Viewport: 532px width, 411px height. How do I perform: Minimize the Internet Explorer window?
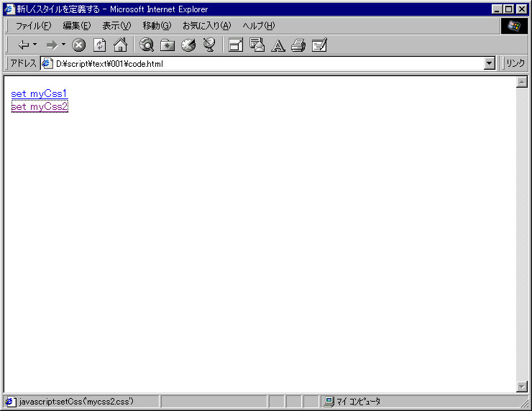(497, 9)
